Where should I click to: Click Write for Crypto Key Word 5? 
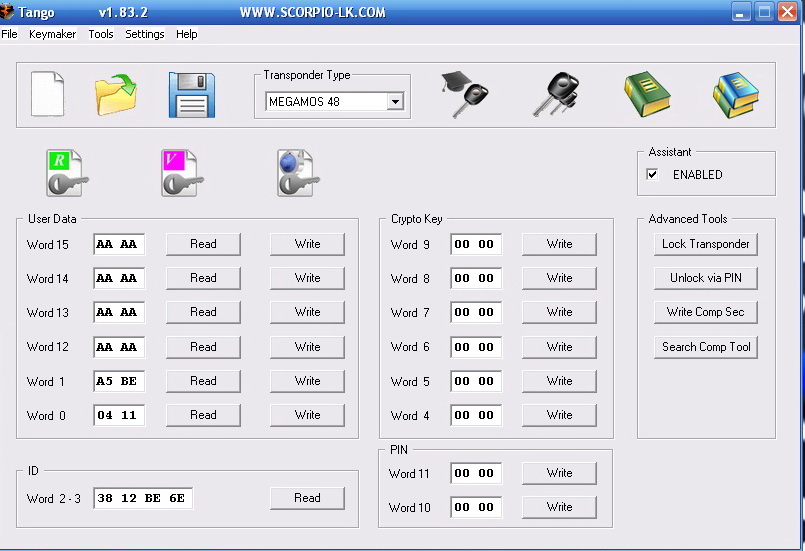[x=560, y=381]
